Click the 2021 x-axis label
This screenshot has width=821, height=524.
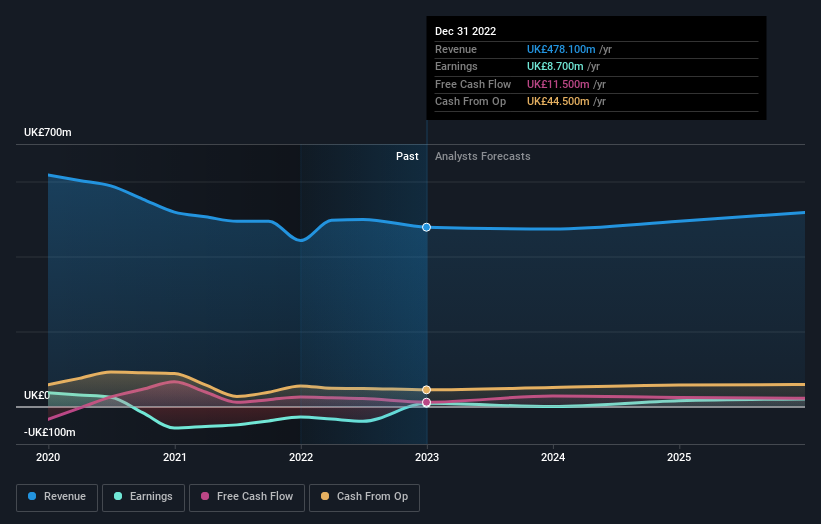click(174, 458)
